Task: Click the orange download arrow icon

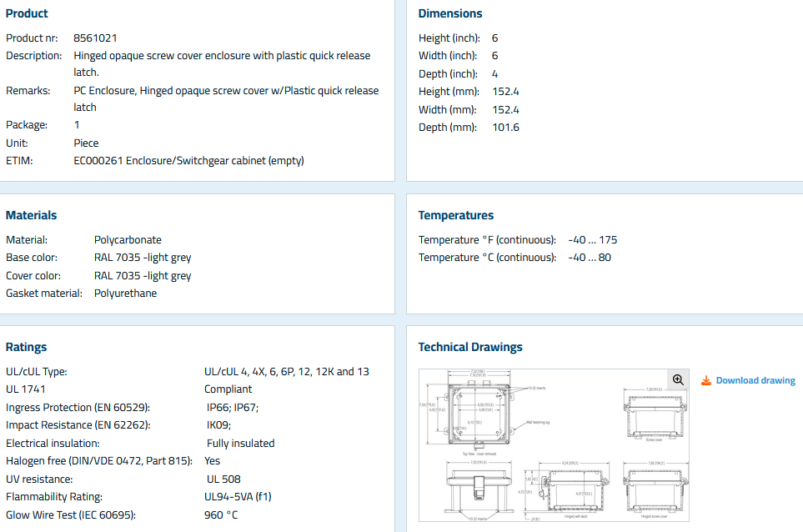Action: coord(705,380)
